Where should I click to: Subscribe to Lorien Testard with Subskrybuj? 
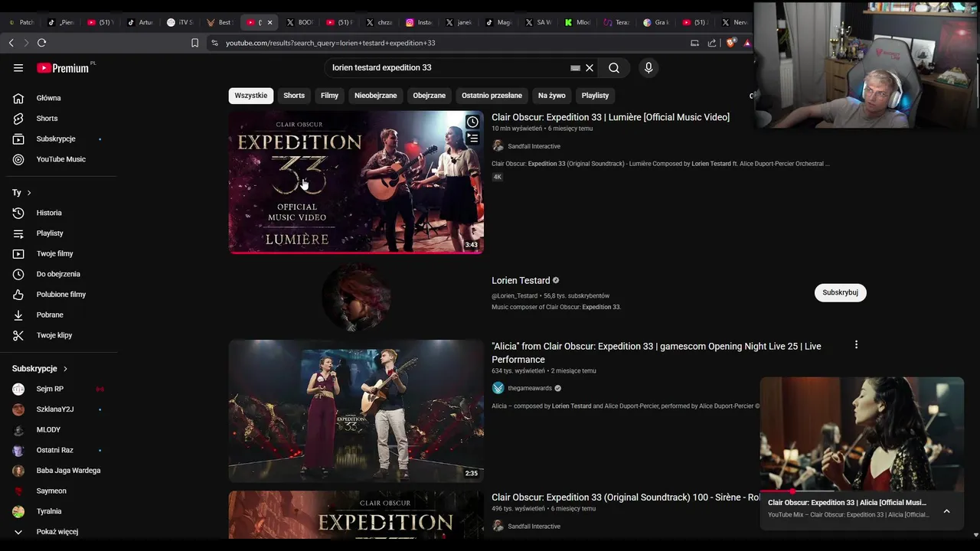click(840, 292)
